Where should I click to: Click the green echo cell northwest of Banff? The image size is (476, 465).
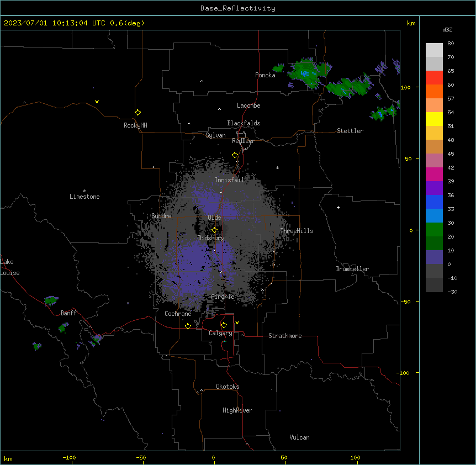click(51, 300)
